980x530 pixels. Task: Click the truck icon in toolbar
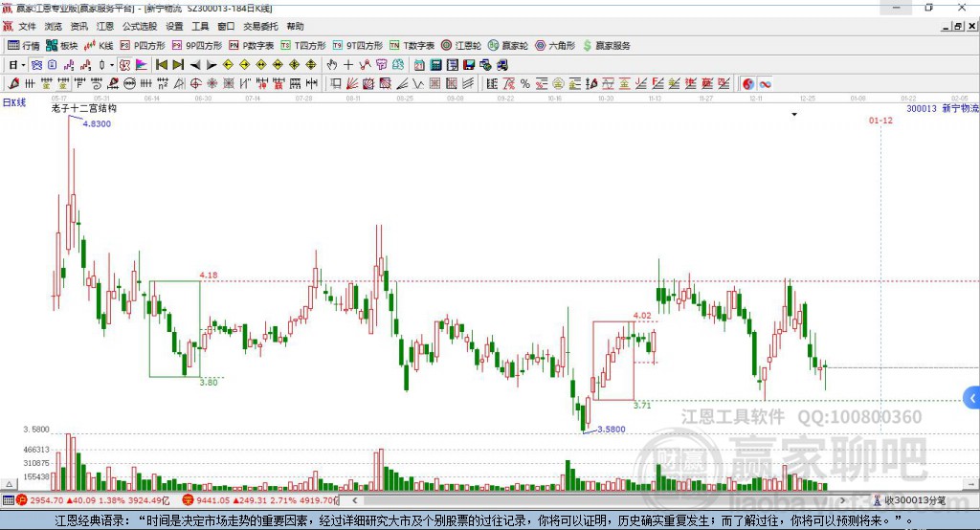tap(502, 64)
